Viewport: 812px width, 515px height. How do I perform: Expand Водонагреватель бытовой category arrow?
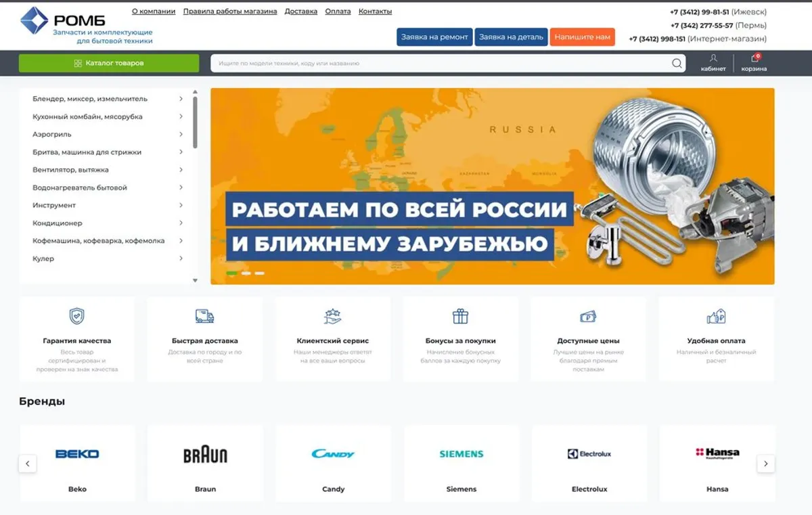(x=181, y=187)
